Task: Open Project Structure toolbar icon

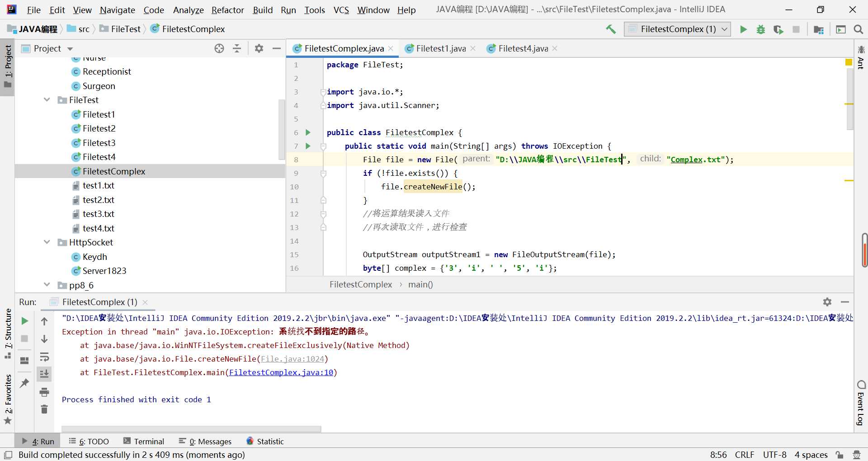Action: tap(818, 29)
